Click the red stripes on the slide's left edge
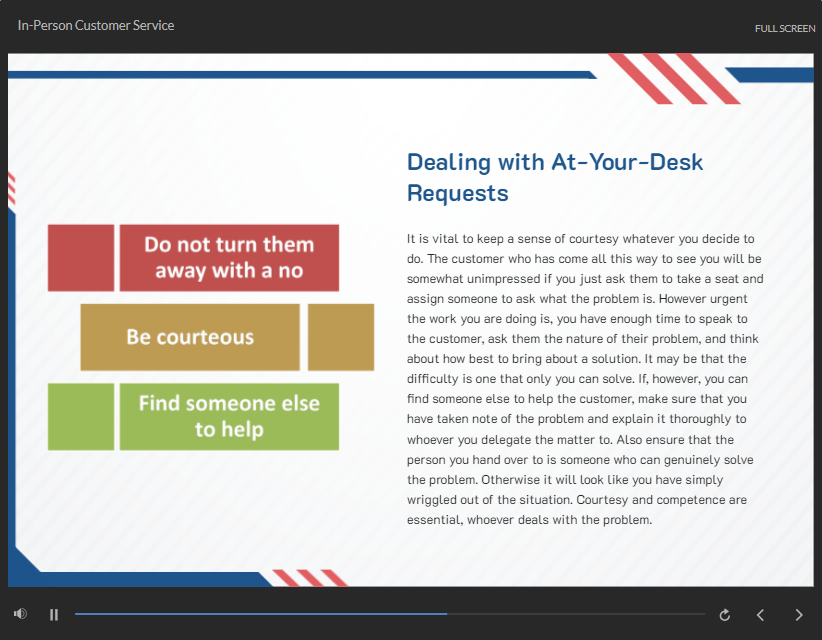This screenshot has height=640, width=822. click(x=12, y=188)
